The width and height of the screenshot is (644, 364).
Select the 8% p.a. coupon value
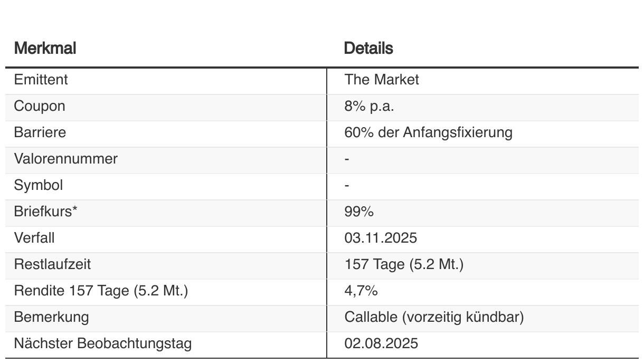coord(370,106)
